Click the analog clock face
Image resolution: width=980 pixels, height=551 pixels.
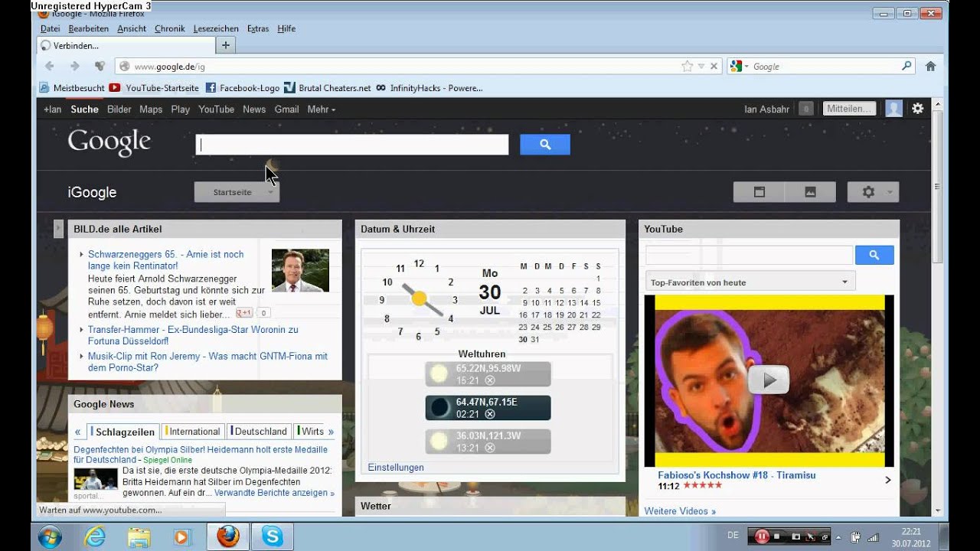(419, 298)
